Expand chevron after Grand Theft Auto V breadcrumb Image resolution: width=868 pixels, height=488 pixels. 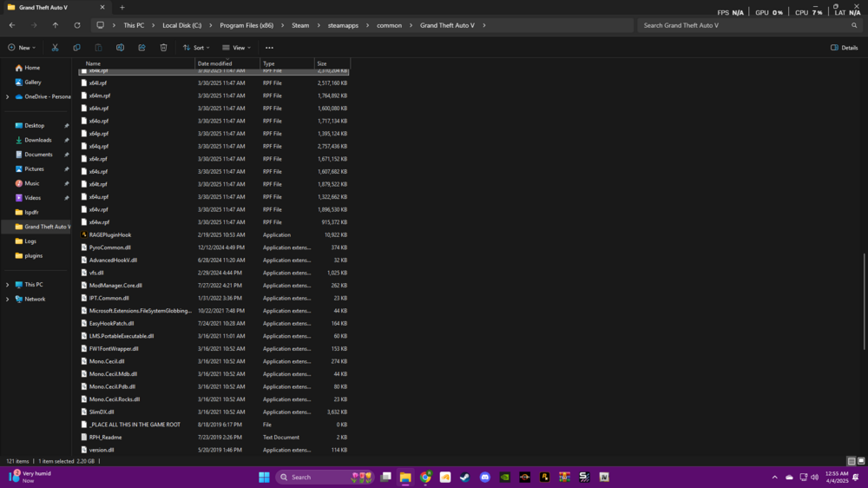point(483,25)
